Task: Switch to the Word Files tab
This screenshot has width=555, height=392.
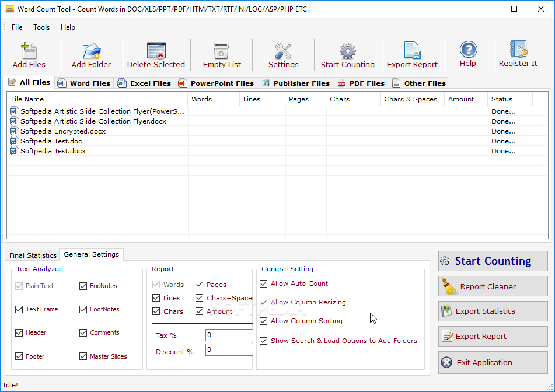Action: 84,83
